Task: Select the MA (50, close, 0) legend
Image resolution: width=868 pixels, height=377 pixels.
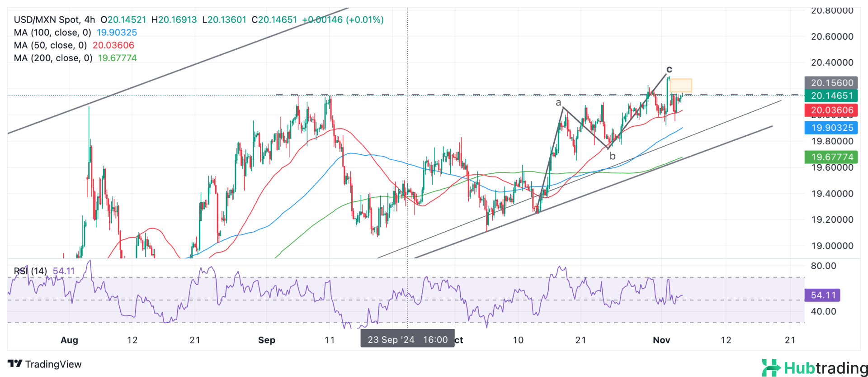Action: point(50,45)
